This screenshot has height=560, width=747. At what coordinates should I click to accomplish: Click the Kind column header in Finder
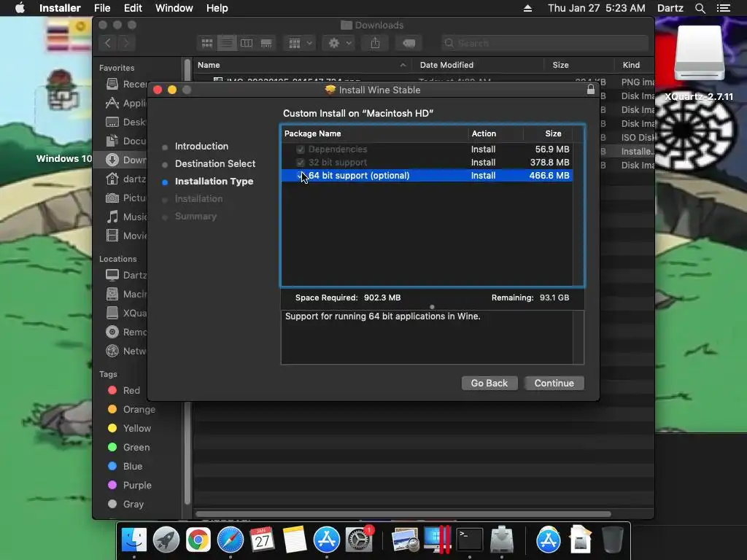pyautogui.click(x=634, y=65)
